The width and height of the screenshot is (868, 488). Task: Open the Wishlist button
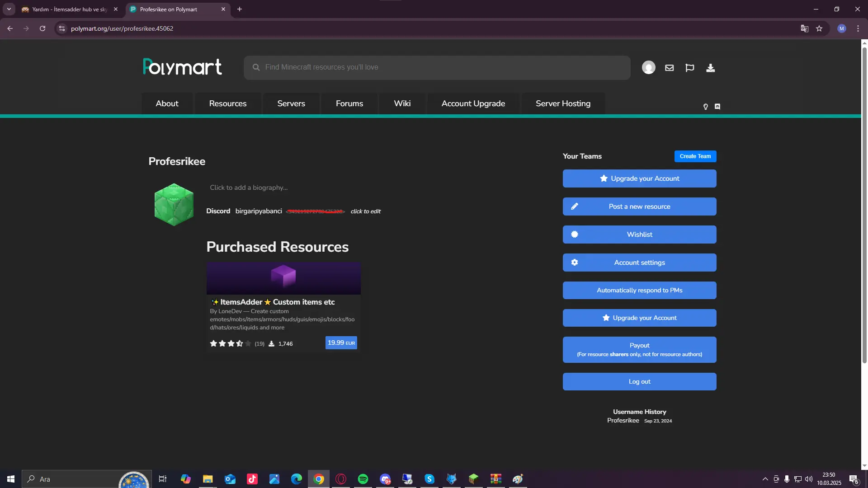[640, 235]
